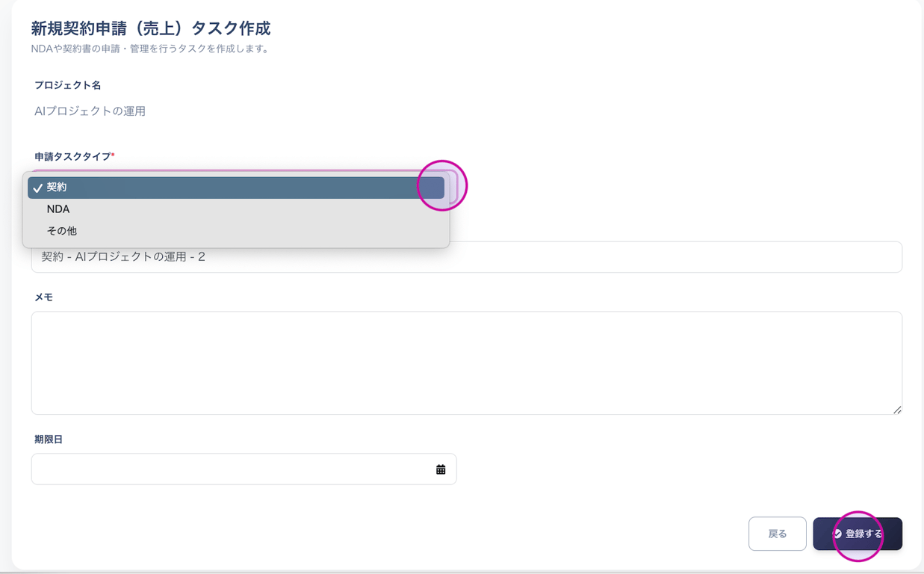Click inside the メモ text area
This screenshot has width=924, height=574.
466,362
